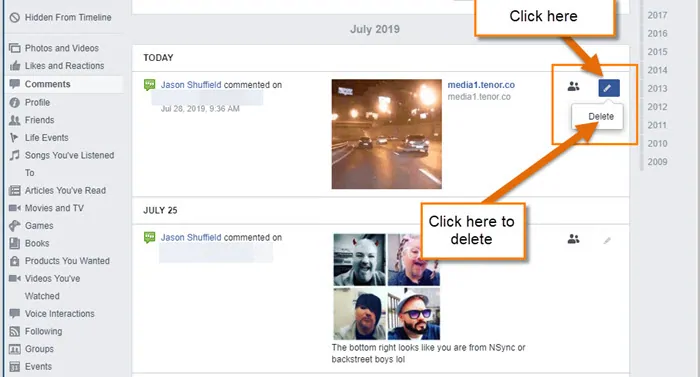Viewport: 700px width, 377px height.
Task: Open the audience friends icon for today's comment
Action: pos(574,87)
